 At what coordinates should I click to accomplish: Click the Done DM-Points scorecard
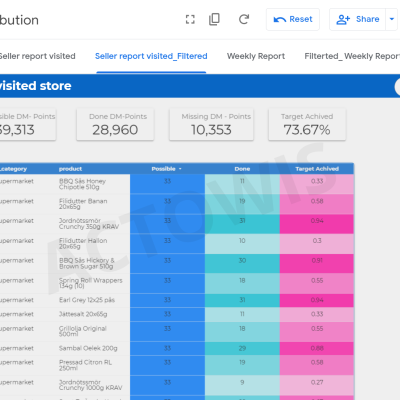coord(115,125)
